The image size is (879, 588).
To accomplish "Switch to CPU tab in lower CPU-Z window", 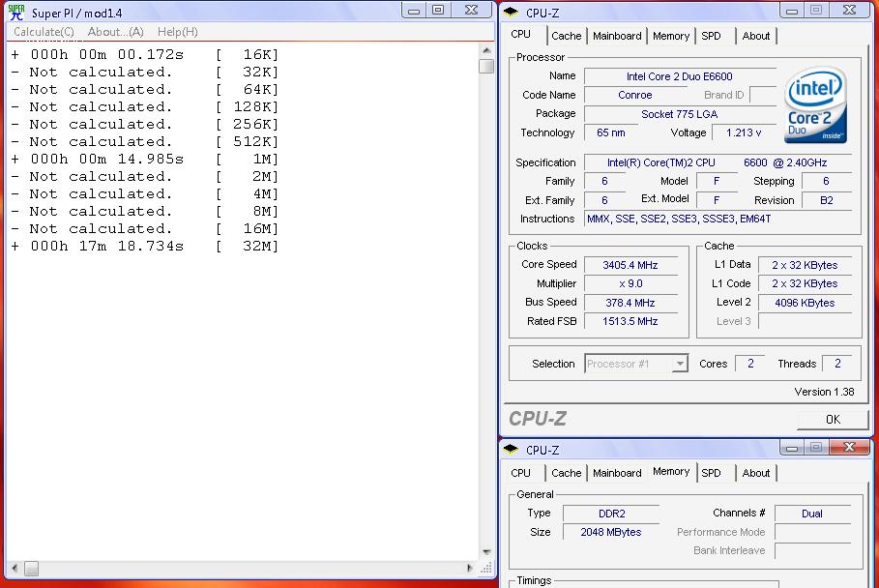I will pyautogui.click(x=521, y=473).
